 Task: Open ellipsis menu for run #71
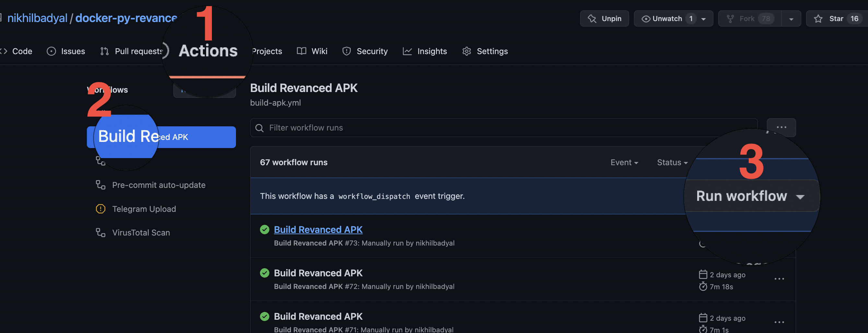point(779,322)
